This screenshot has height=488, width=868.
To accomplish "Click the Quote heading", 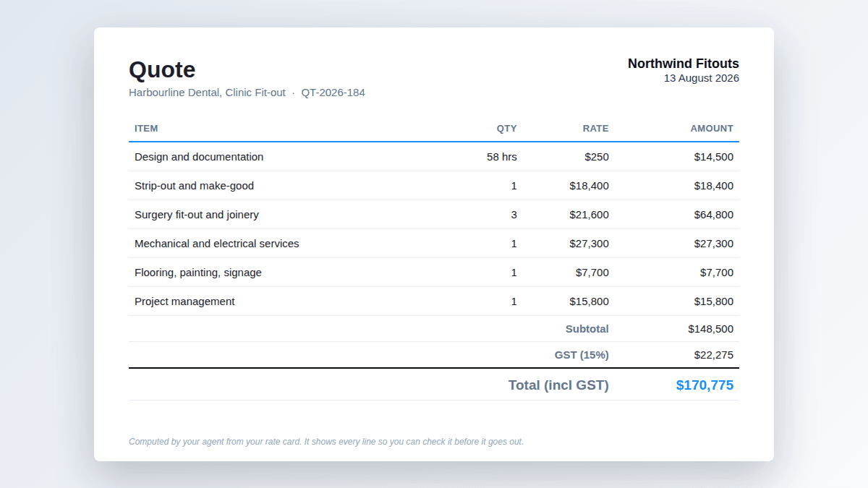I will pyautogui.click(x=162, y=70).
